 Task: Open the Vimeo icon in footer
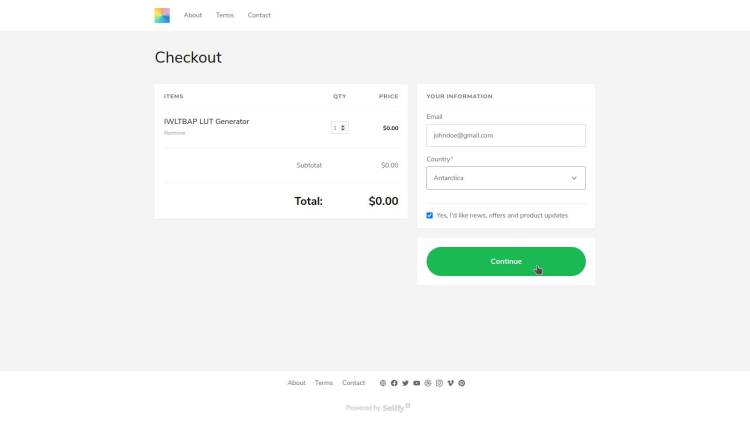[451, 383]
